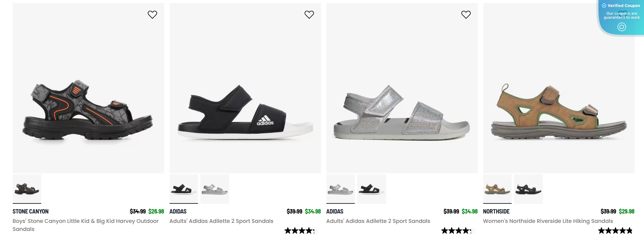
Task: Click the STONE CANYON brand name
Action: (x=30, y=211)
